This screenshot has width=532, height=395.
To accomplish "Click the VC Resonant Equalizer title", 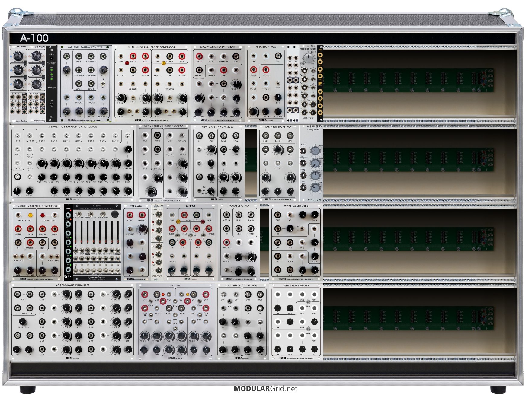I will 72,285.
